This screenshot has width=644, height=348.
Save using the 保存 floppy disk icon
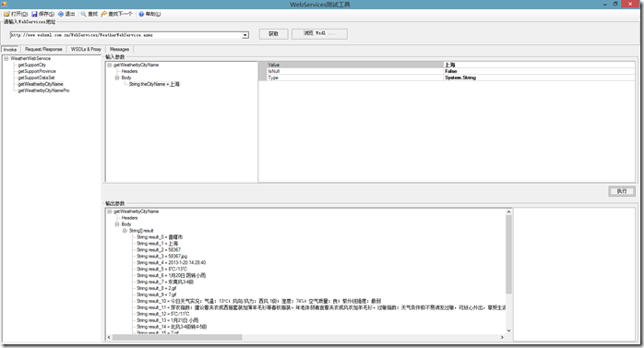click(x=34, y=14)
